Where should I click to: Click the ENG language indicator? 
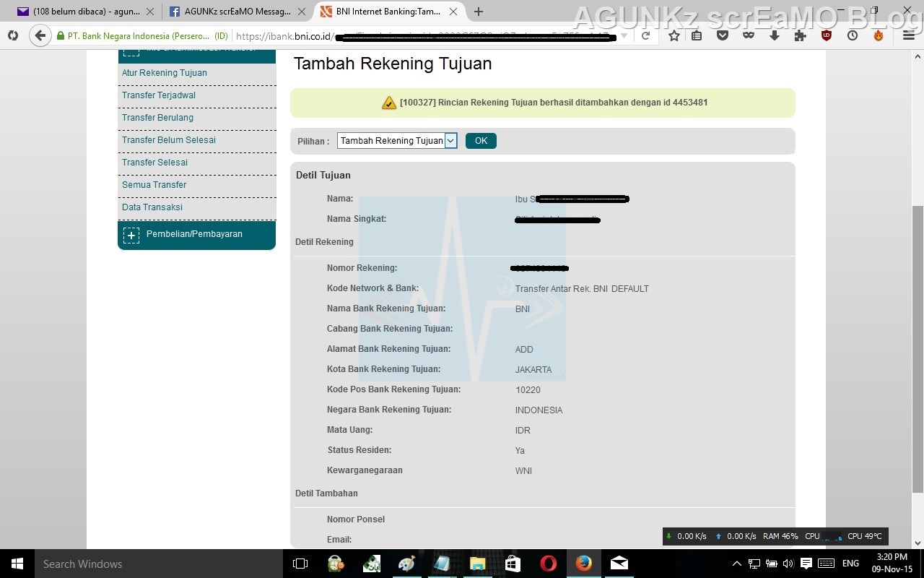point(850,564)
